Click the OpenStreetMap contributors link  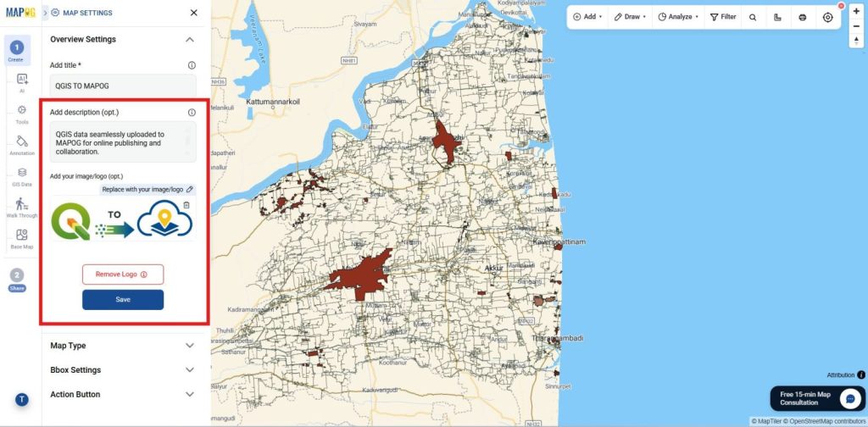[824, 421]
